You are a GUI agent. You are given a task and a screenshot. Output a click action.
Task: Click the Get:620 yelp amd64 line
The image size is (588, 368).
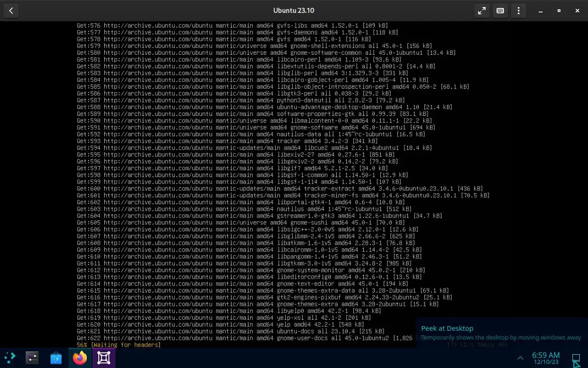(220, 325)
